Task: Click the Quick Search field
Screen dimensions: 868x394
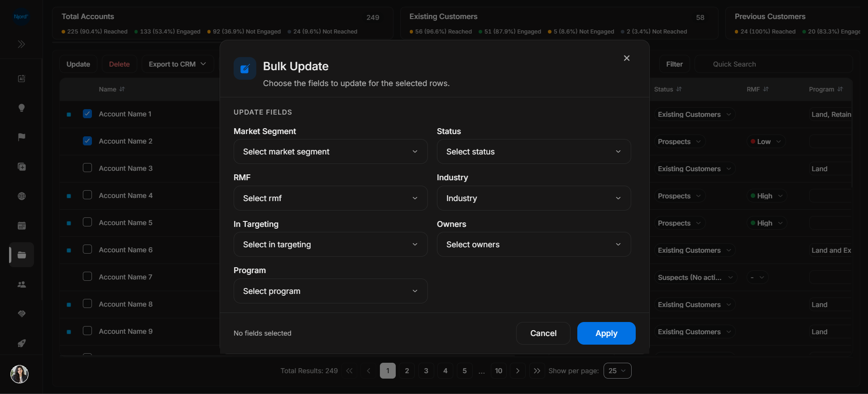Action: (x=774, y=64)
